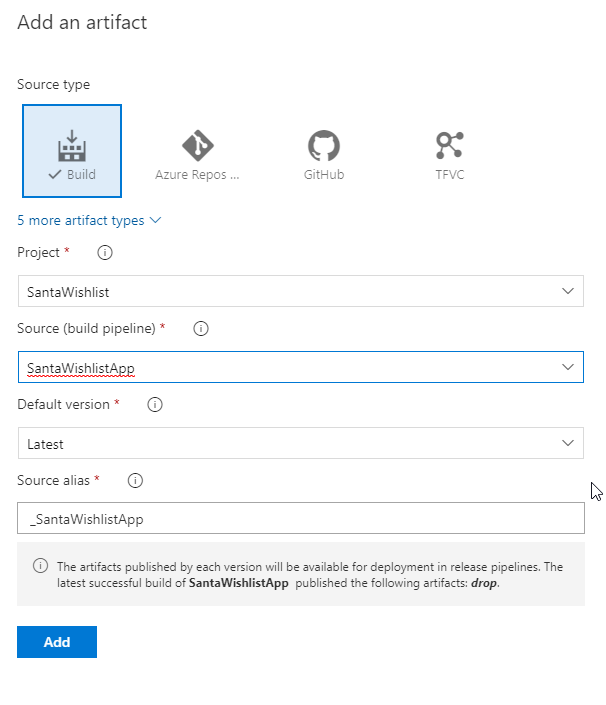Open the Project dropdown showing SantaWishlist
Screen dimensions: 606x705
[301, 291]
